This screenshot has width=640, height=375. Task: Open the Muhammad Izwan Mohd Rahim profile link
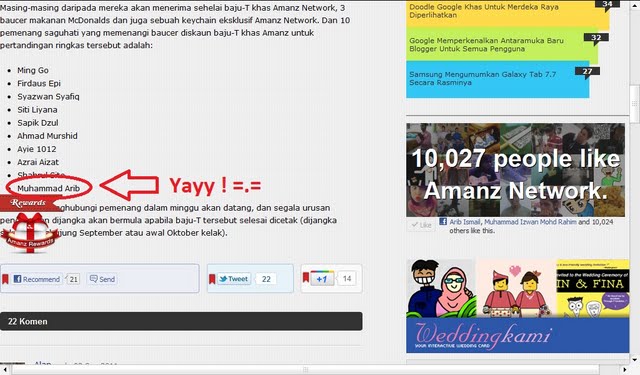(x=530, y=222)
